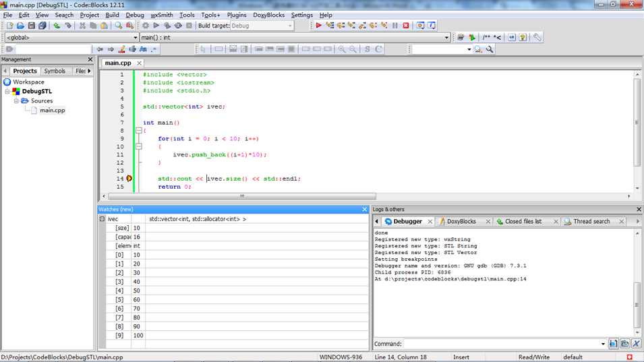Switch to the DoxyBlocks log tab

point(461,221)
